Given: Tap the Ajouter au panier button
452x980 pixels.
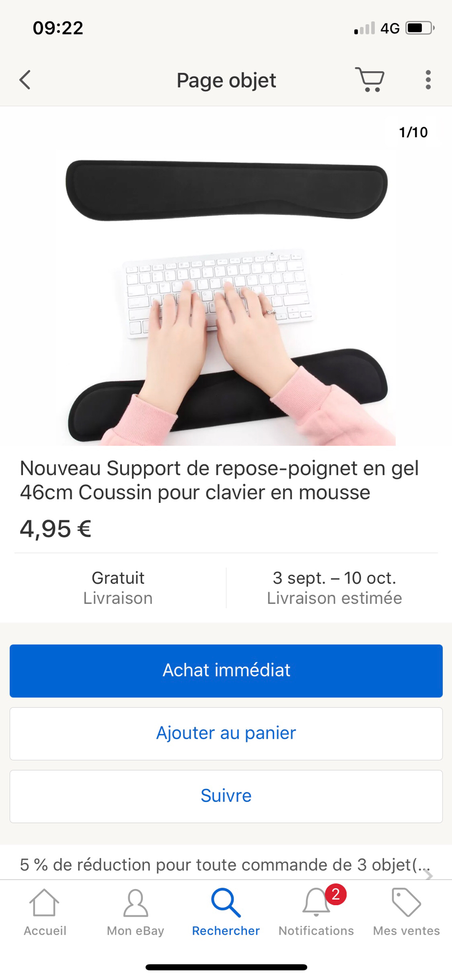Looking at the screenshot, I should tap(226, 733).
